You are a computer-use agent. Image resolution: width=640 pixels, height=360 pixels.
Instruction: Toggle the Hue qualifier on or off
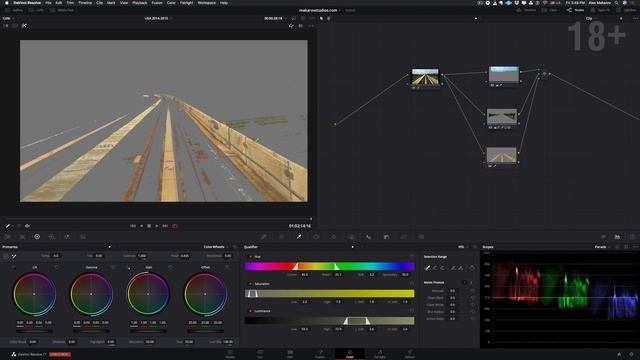point(250,257)
